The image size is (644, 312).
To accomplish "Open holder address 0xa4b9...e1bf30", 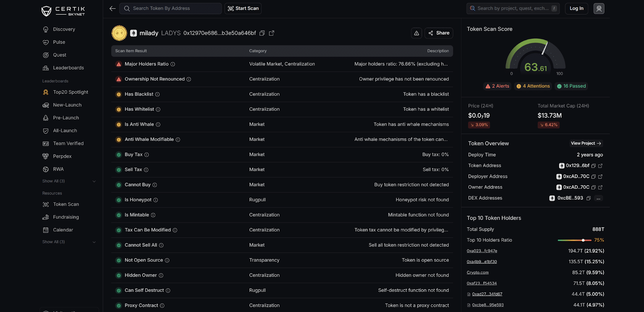I will pyautogui.click(x=482, y=262).
